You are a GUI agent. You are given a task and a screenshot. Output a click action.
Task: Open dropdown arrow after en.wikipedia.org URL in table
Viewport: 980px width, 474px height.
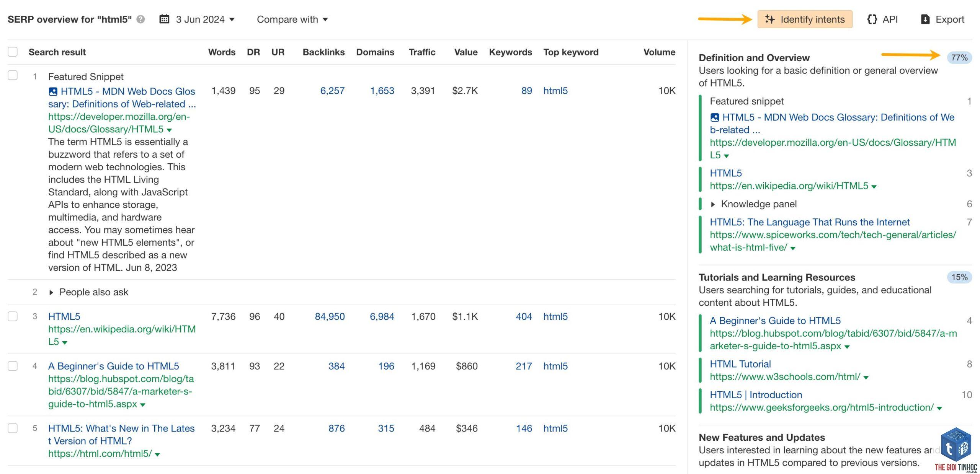[x=65, y=343]
